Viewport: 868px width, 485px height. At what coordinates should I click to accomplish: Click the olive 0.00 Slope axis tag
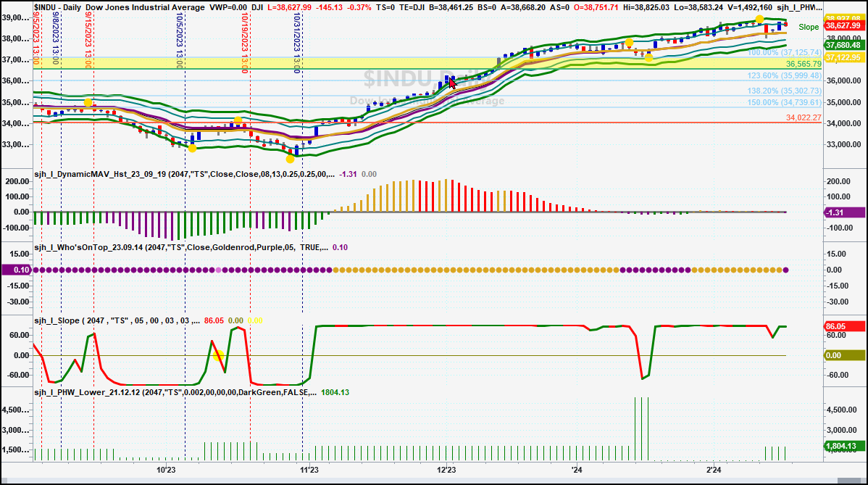click(x=844, y=355)
